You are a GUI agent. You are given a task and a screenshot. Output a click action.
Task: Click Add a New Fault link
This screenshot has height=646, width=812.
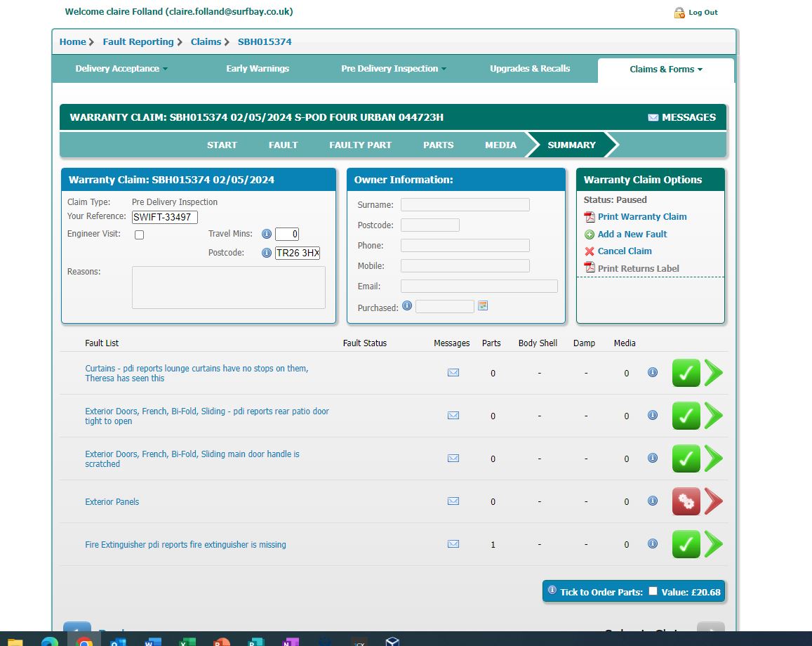632,235
